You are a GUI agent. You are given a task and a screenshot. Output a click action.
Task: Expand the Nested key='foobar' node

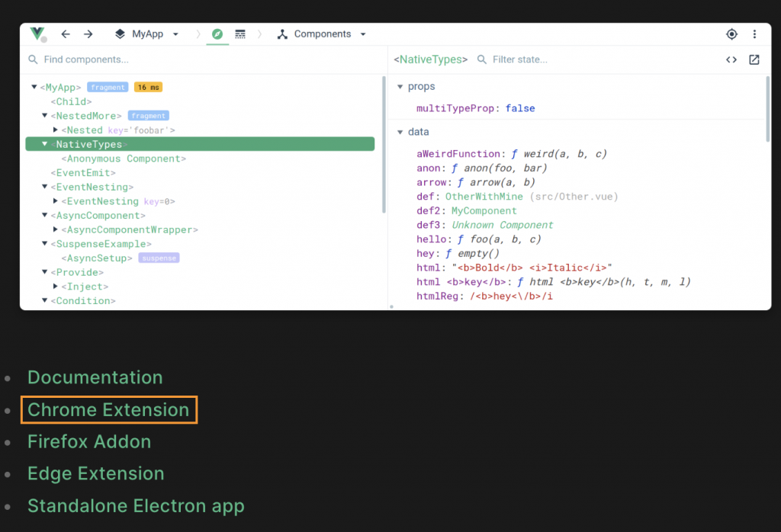tap(55, 130)
